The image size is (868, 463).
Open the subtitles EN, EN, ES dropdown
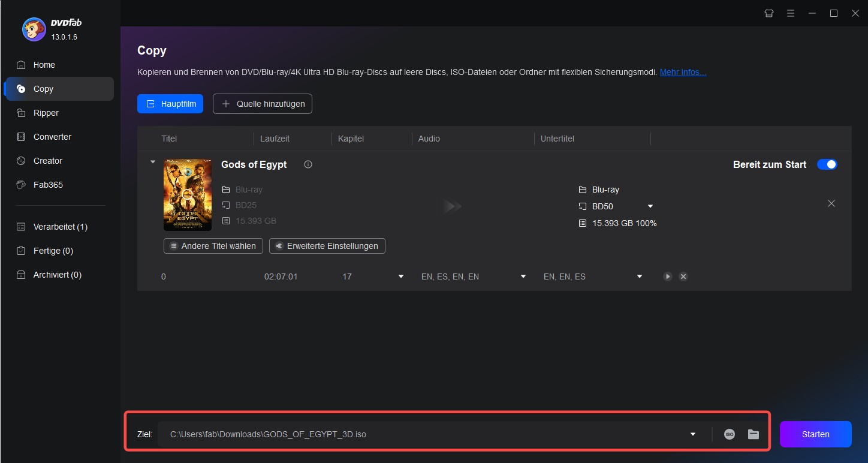click(x=640, y=276)
